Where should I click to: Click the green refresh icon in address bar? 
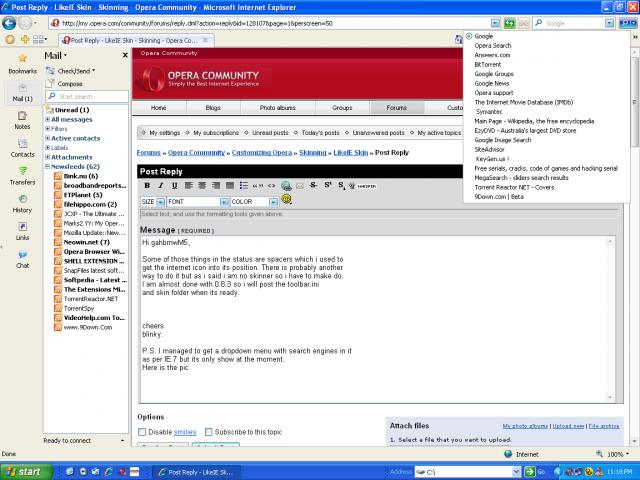pos(509,23)
